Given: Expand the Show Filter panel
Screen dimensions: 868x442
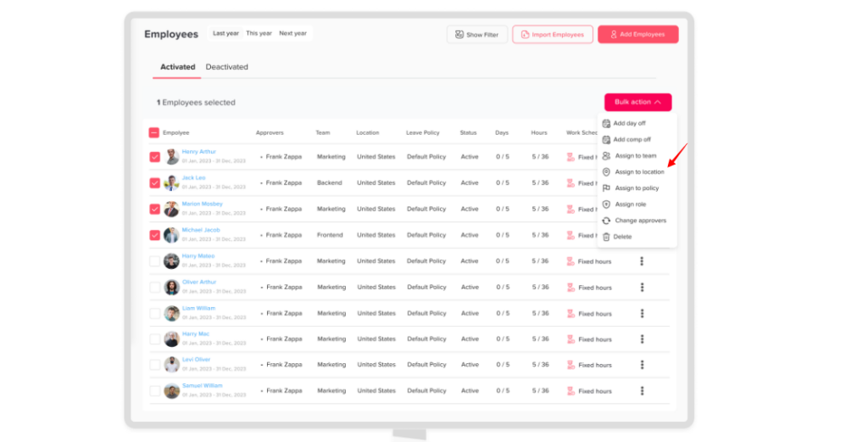Looking at the screenshot, I should 476,35.
